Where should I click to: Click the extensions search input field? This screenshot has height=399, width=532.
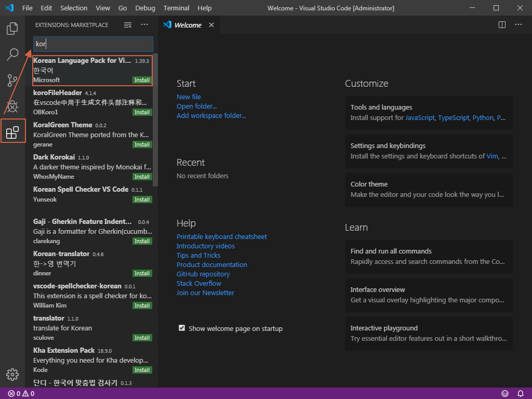click(x=93, y=44)
